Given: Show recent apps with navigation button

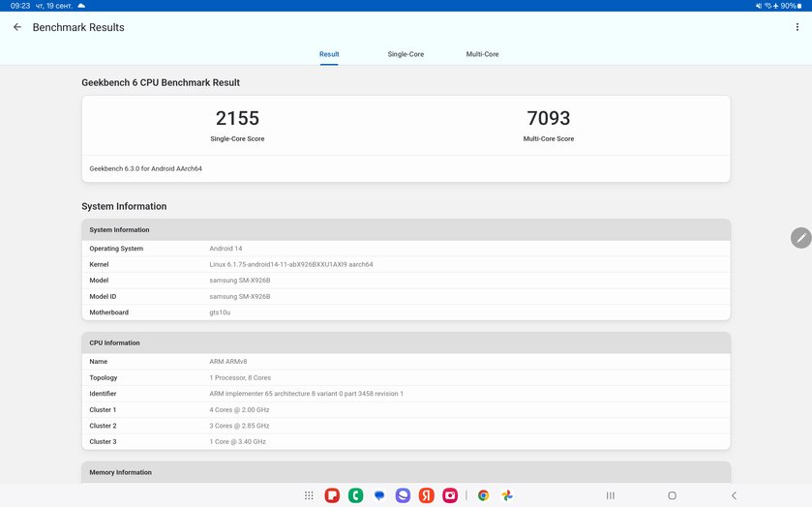Looking at the screenshot, I should (x=611, y=495).
